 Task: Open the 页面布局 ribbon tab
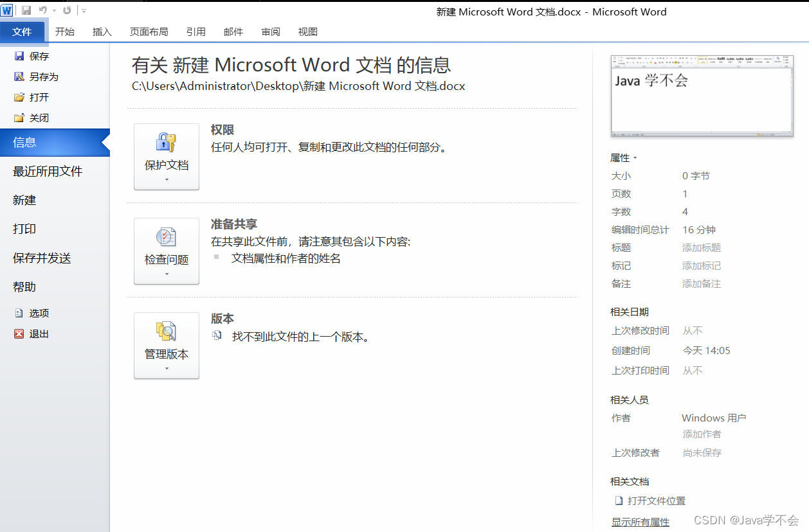point(149,31)
